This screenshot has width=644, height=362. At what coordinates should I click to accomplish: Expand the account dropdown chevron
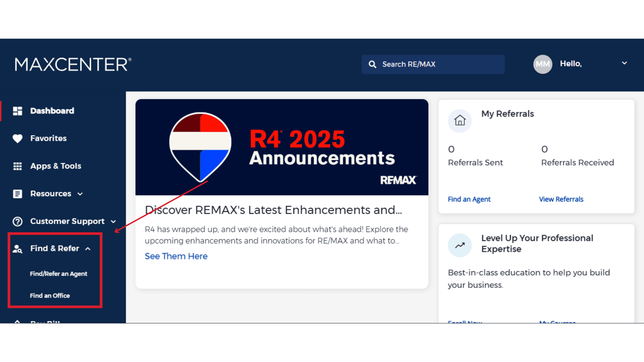point(624,63)
